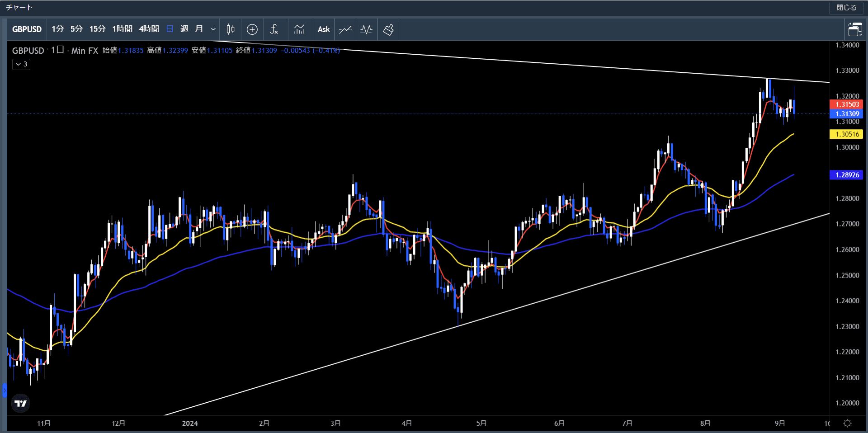Click the 終値 1.31309 close value
Screen dimensions: 868x433
(256, 51)
